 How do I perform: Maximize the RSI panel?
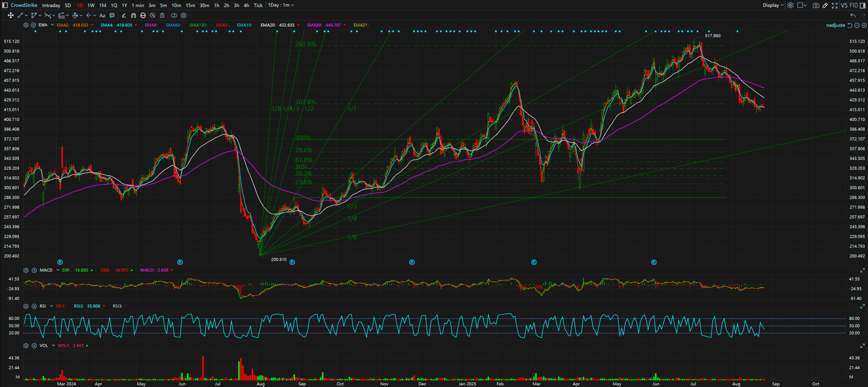coord(863,306)
